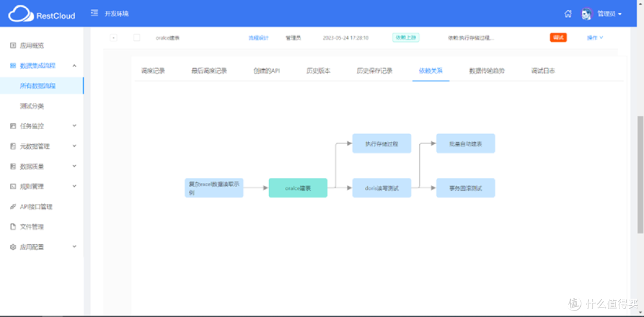Image resolution: width=644 pixels, height=317 pixels.
Task: Switch to the 最后调度记录 tab
Action: pos(209,71)
